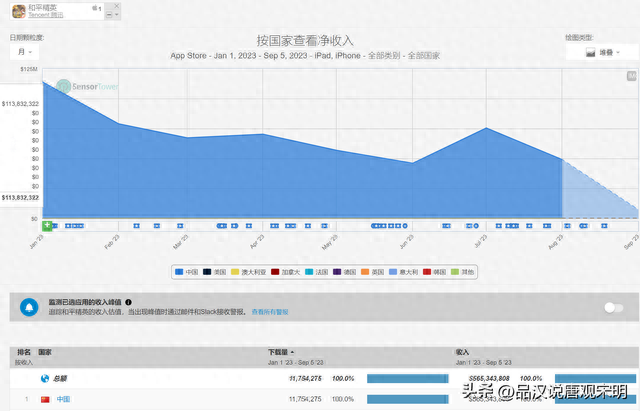
Task: Toggle the 加拿大 legend entry
Action: (285, 272)
